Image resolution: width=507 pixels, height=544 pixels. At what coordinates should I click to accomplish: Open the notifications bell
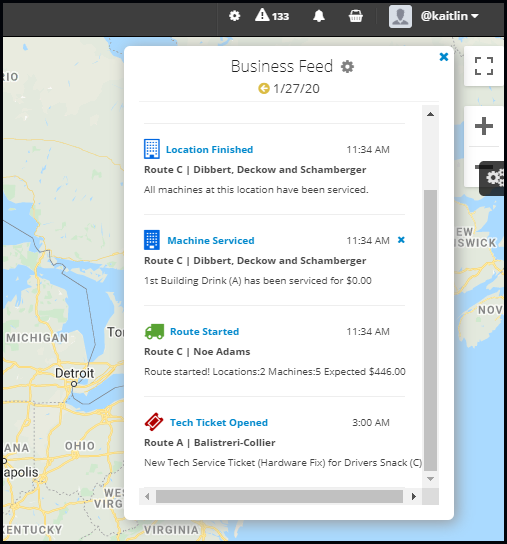click(x=319, y=16)
